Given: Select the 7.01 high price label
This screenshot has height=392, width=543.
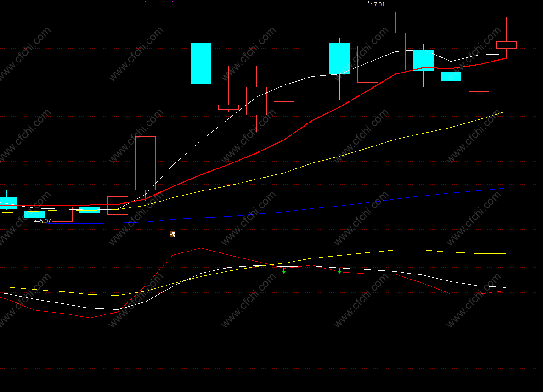Looking at the screenshot, I should (x=379, y=5).
